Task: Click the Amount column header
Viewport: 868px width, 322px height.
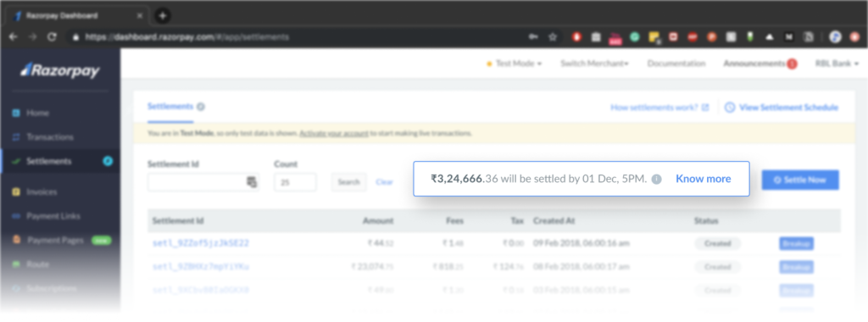Action: pos(378,221)
